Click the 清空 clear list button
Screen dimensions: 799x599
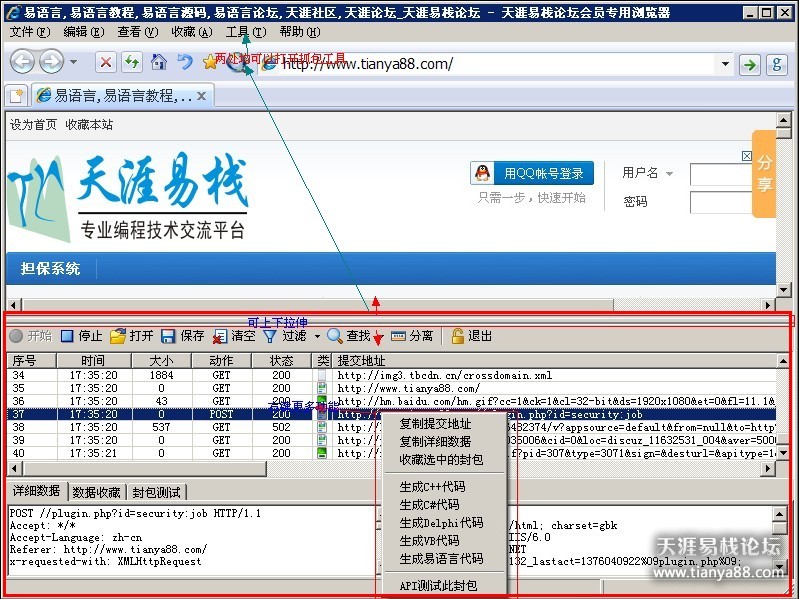[x=234, y=336]
